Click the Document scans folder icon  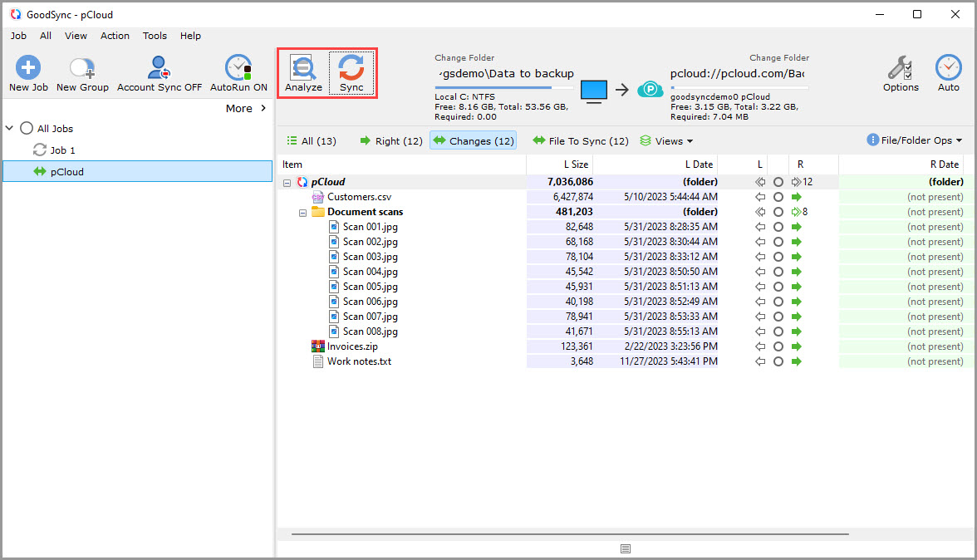pos(317,212)
